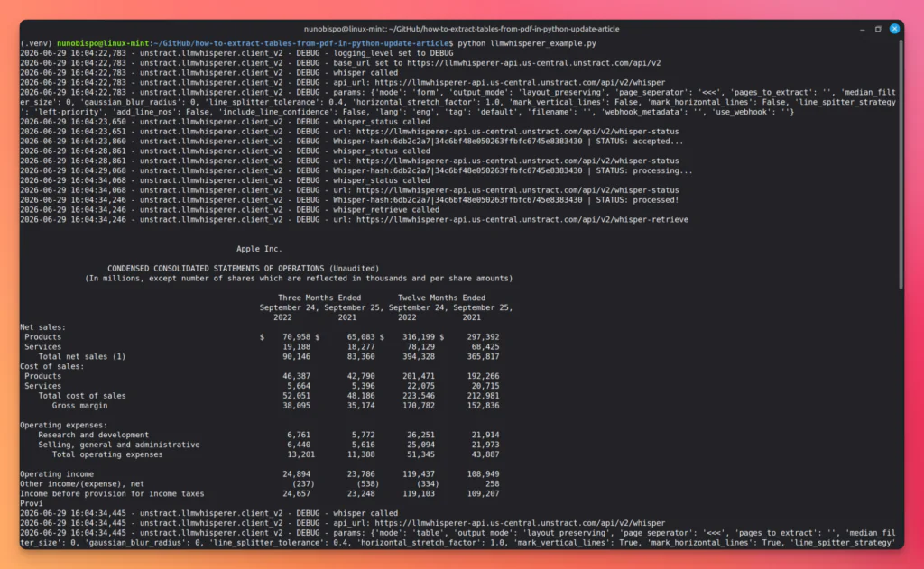
Task: Click the value 170,782
Action: (x=419, y=406)
